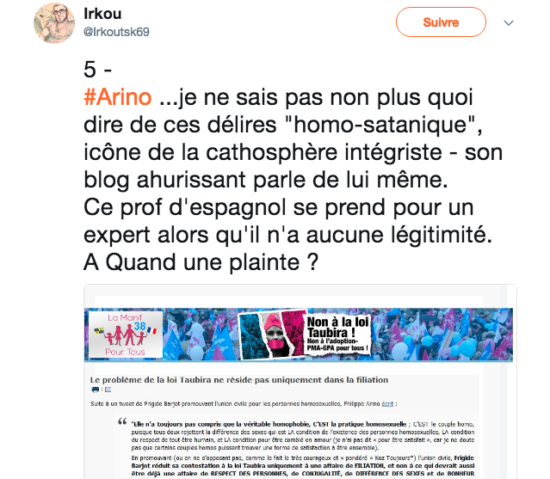The height and width of the screenshot is (479, 550).
Task: Click the tweet text 'A Quand une plainte ?'
Action: [x=201, y=262]
